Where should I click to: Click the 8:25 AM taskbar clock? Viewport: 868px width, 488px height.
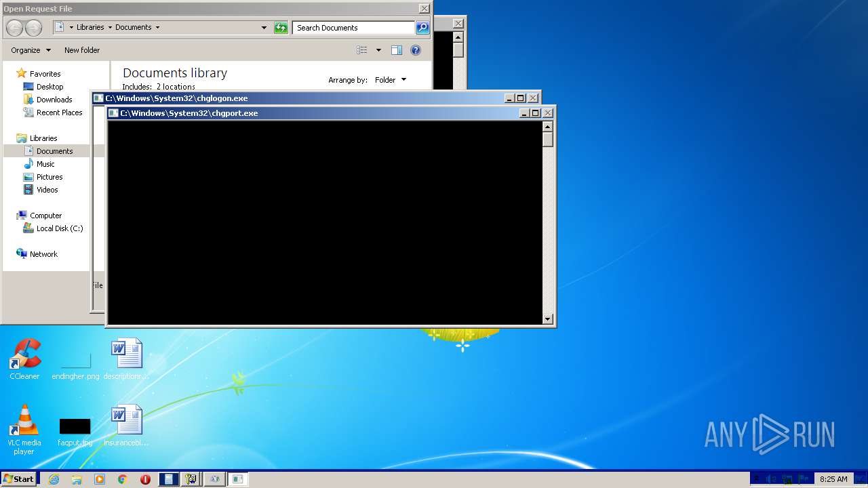[x=833, y=479]
